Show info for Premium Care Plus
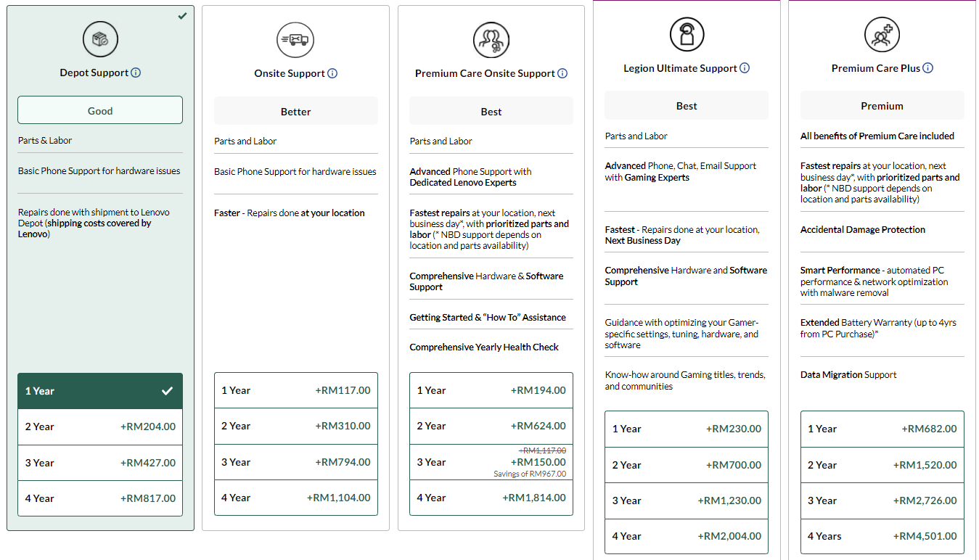979x560 pixels. tap(927, 68)
